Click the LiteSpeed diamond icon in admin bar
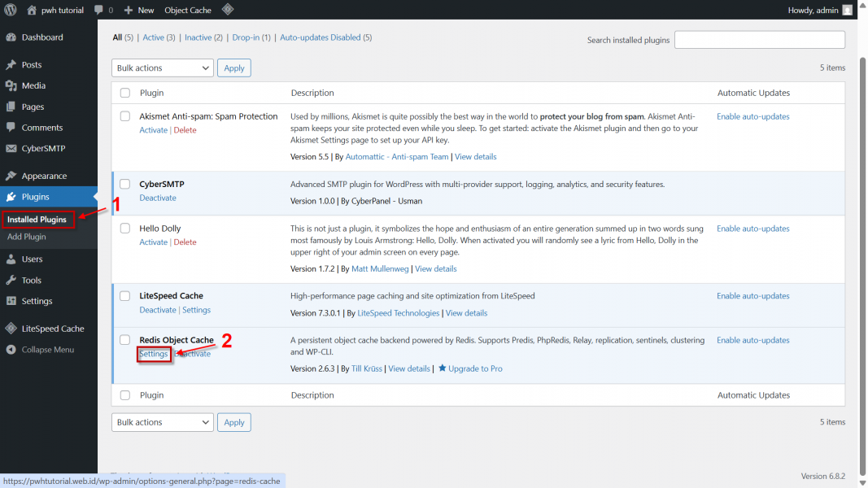 tap(228, 10)
